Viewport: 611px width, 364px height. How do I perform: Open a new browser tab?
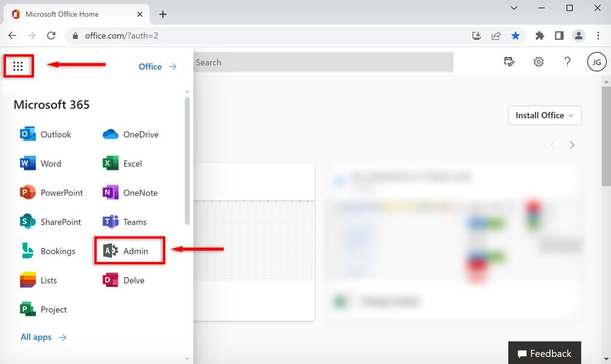tap(163, 14)
